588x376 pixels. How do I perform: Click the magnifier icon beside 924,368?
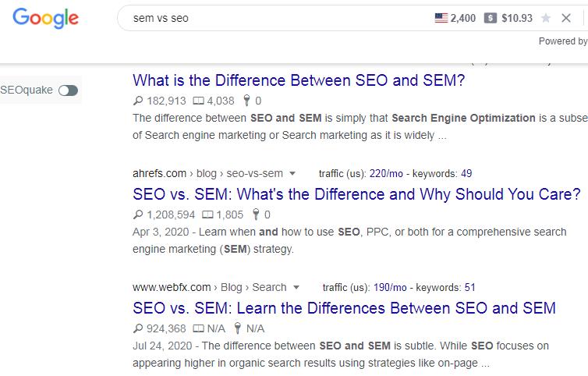pyautogui.click(x=139, y=328)
